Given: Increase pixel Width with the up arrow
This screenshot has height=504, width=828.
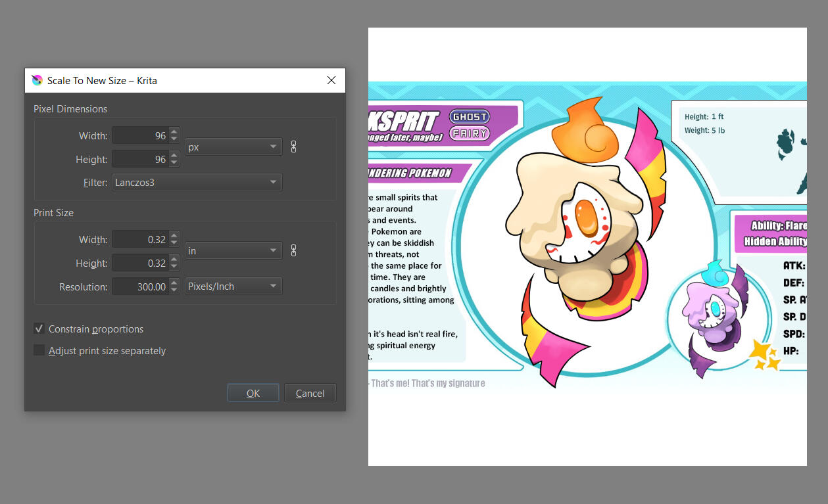Looking at the screenshot, I should coord(174,131).
